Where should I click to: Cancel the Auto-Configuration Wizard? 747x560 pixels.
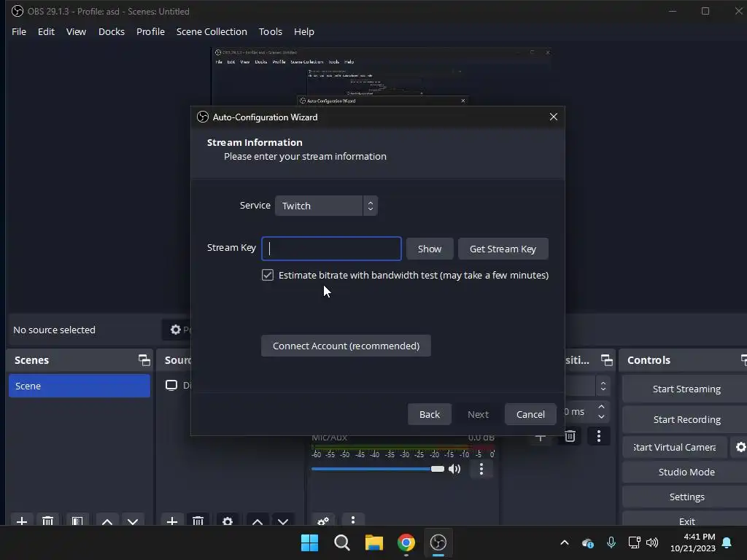tap(530, 414)
